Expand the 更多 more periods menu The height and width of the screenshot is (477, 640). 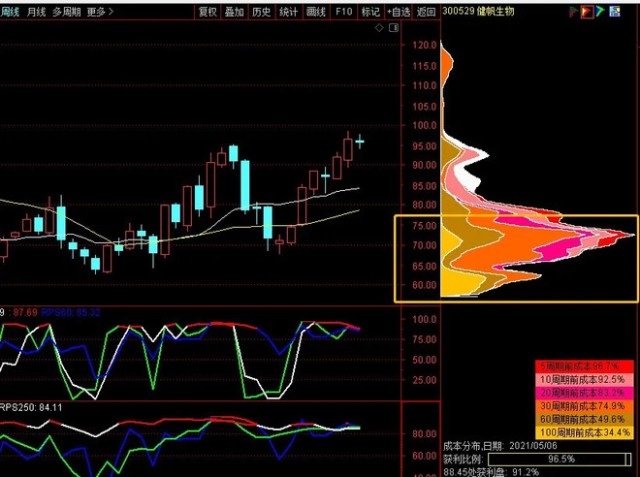coord(100,12)
